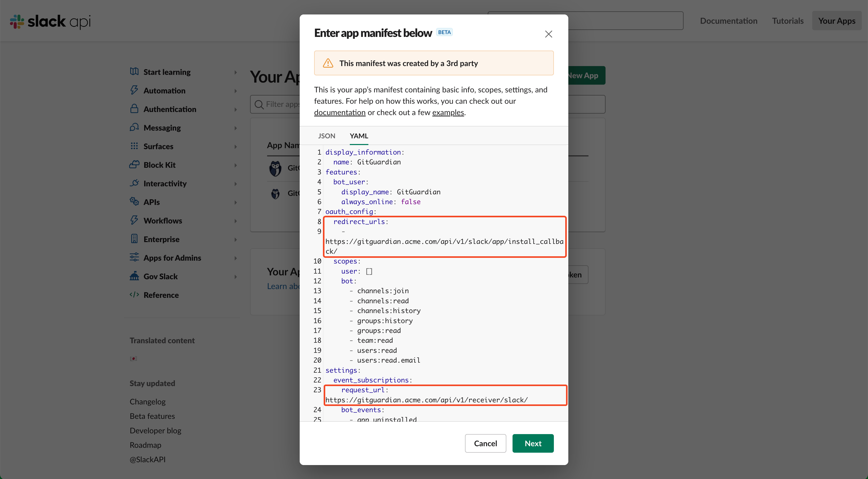Screen dimensions: 868x479
Task: Click the Interactivity plug icon
Action: [134, 183]
